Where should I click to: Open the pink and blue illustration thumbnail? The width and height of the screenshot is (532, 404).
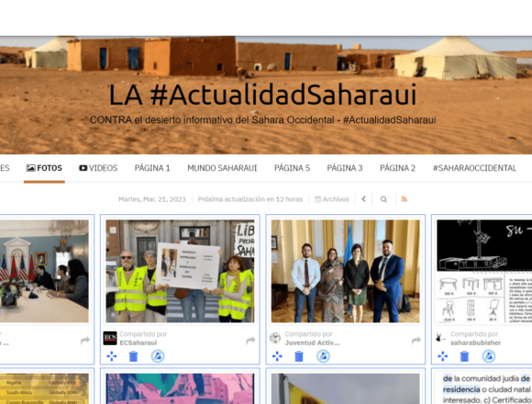click(180, 388)
